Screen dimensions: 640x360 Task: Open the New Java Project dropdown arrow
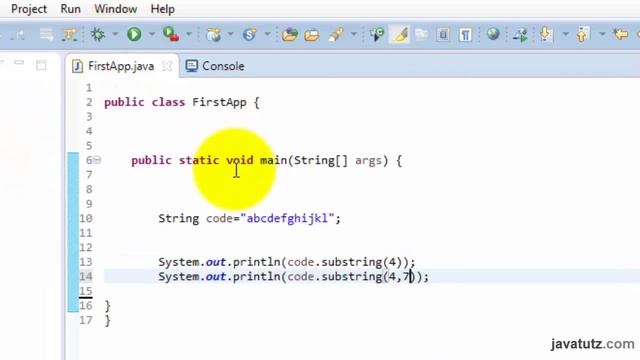coord(231,34)
